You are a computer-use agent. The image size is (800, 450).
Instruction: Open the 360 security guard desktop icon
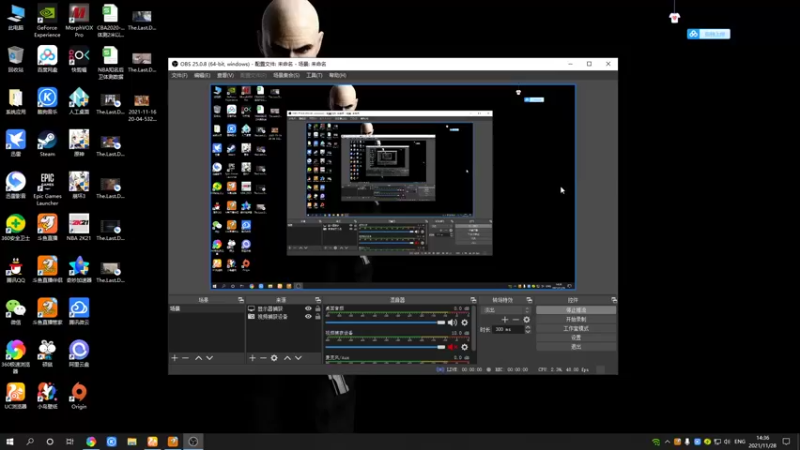16,228
